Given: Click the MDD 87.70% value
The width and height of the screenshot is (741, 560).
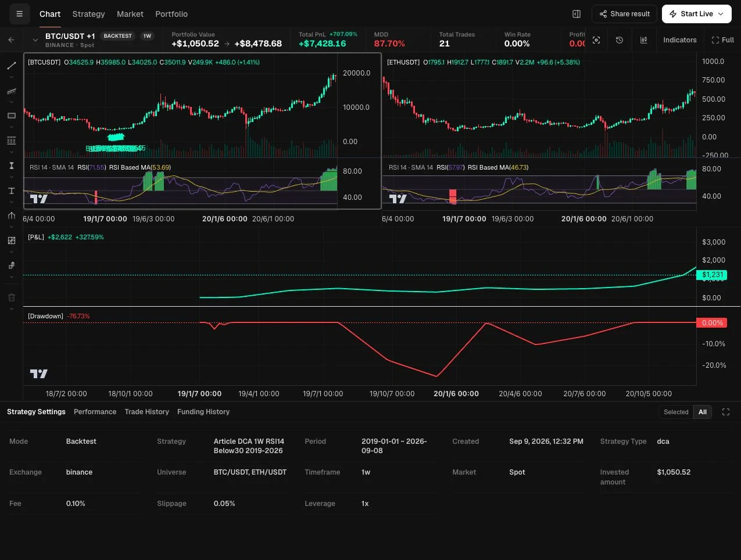Looking at the screenshot, I should pyautogui.click(x=389, y=44).
